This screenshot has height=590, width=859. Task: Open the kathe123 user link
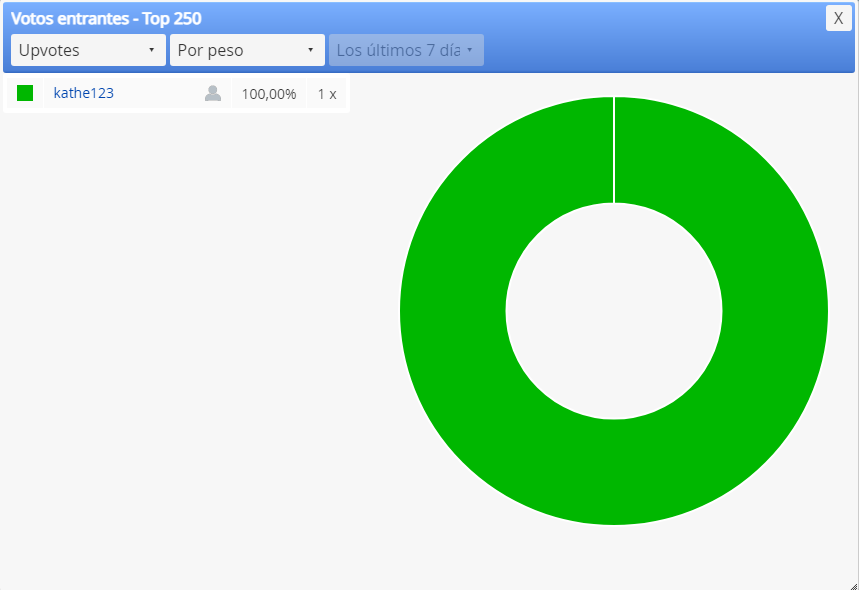(84, 93)
